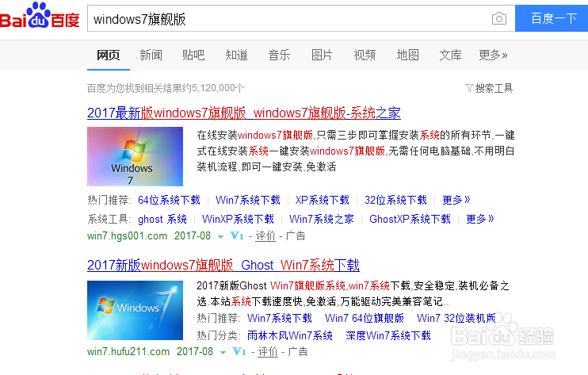The width and height of the screenshot is (588, 375).
Task: Click the win7.hufu211.com URL text
Action: click(128, 352)
